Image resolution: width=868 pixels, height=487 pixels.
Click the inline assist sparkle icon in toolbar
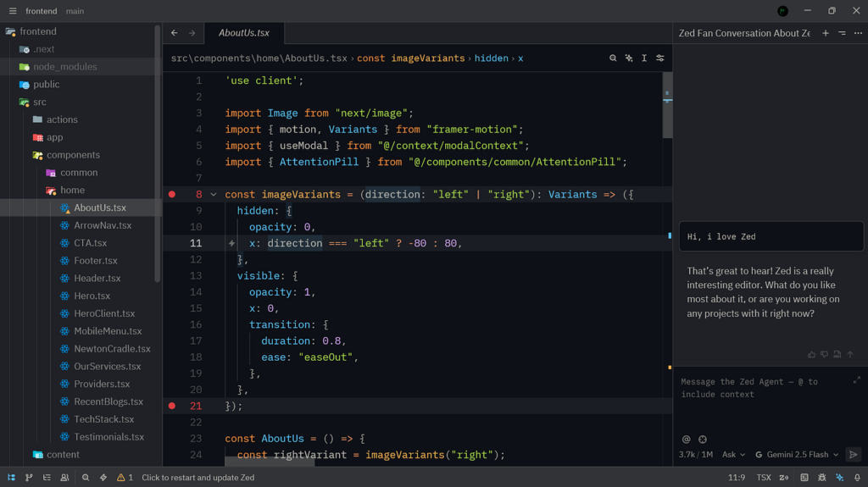(x=629, y=58)
